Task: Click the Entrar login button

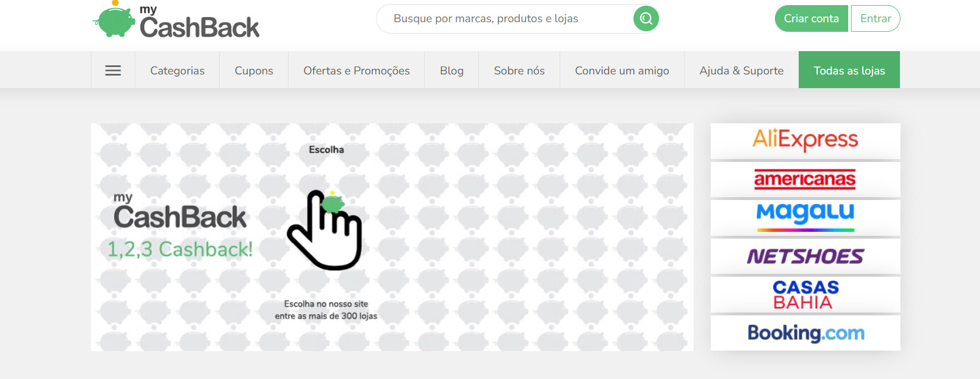Action: coord(875,19)
